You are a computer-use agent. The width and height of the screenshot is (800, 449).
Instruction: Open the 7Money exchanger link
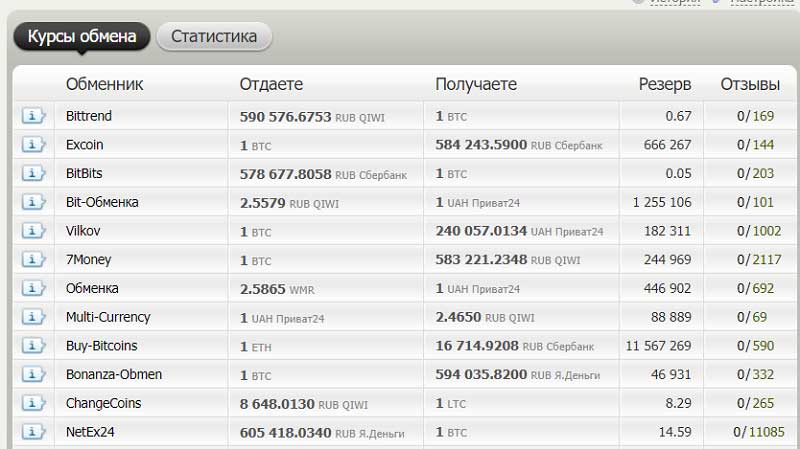tap(88, 260)
